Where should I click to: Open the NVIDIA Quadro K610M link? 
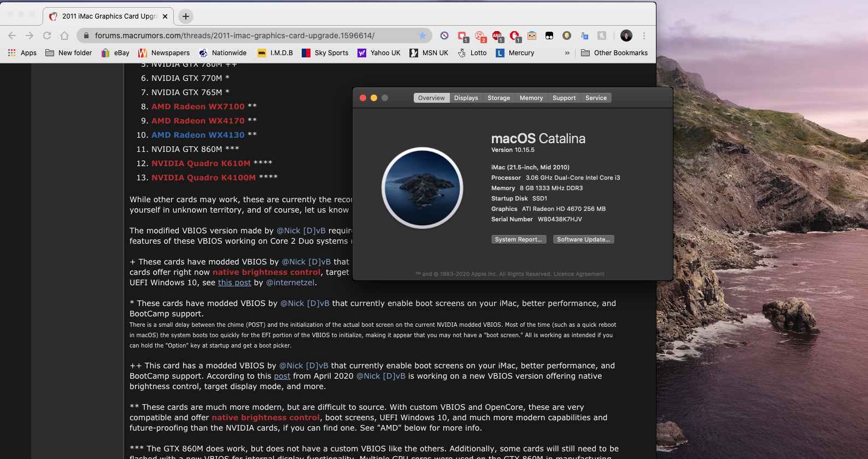201,163
